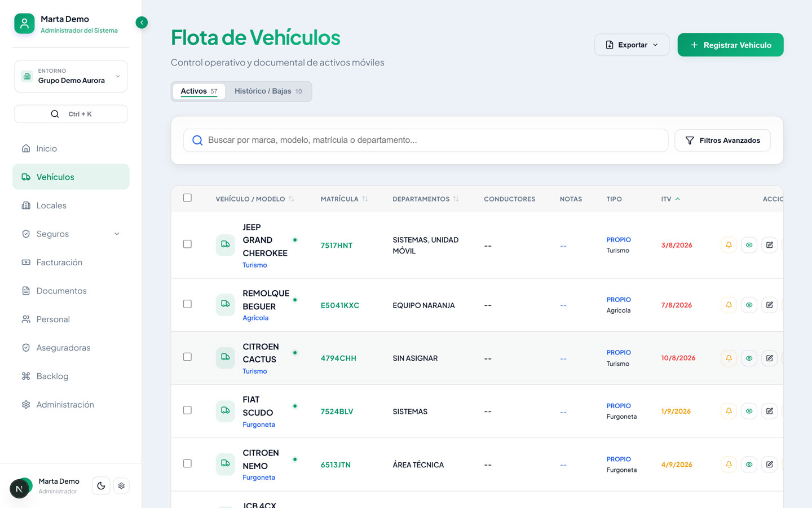Expand the Seguros submenu
The width and height of the screenshot is (812, 508).
point(71,234)
